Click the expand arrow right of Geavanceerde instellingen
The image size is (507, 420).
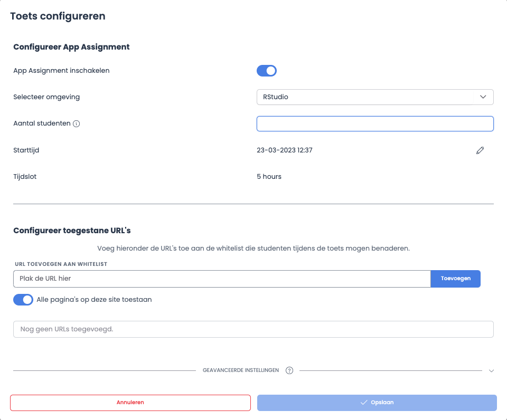[492, 370]
